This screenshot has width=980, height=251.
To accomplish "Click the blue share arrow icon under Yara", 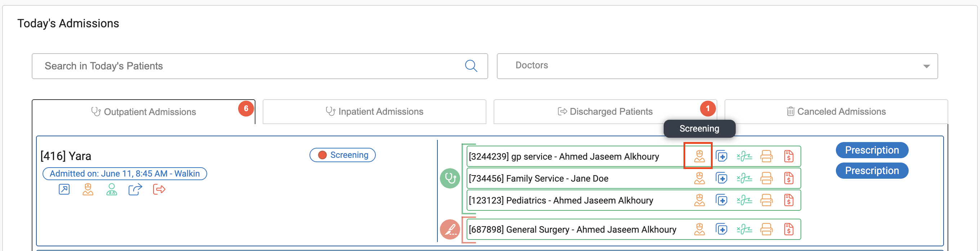I will point(135,189).
